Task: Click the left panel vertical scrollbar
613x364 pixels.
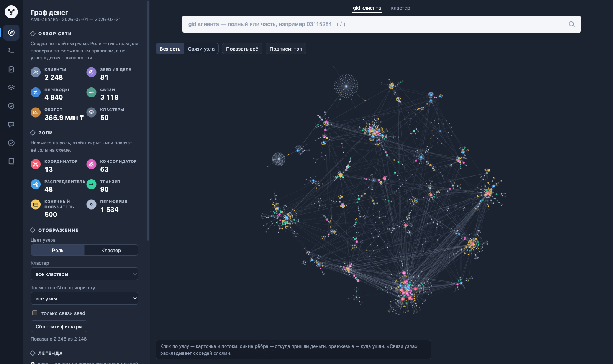Action: 148,121
